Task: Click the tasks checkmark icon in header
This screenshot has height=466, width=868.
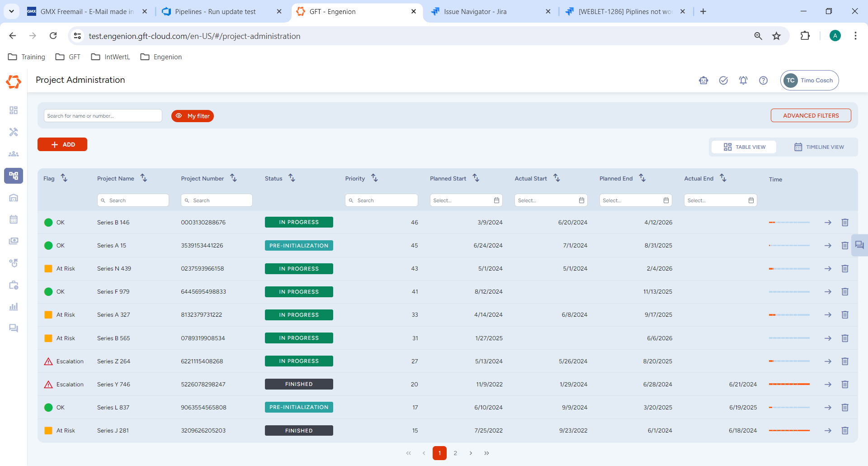Action: pyautogui.click(x=723, y=81)
